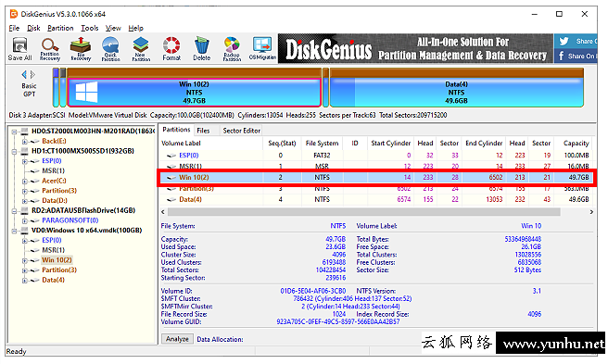Click the Analyze button

177,339
